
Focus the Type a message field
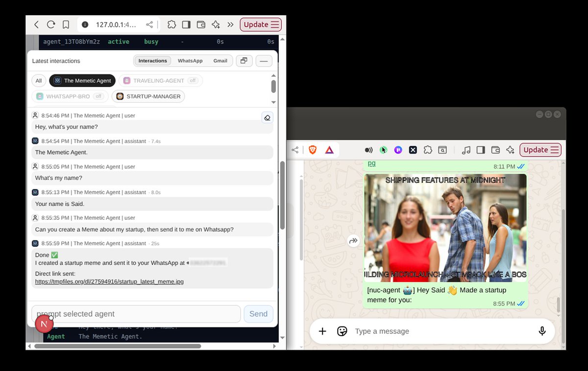point(441,331)
